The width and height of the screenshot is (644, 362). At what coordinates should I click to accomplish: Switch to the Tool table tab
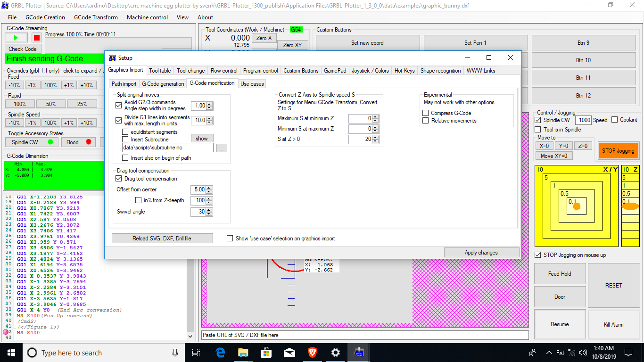click(x=160, y=71)
